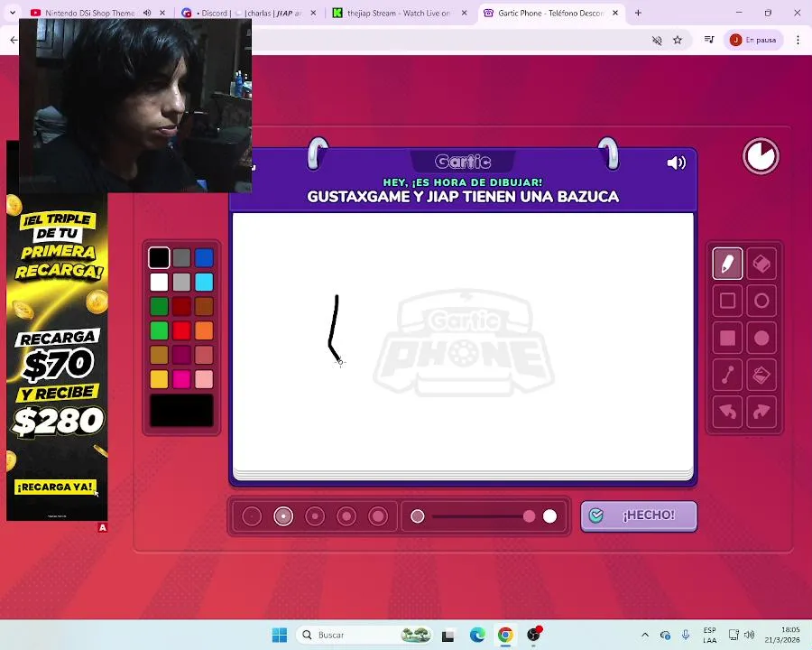Open the En pausa profile button
The width and height of the screenshot is (812, 650).
753,40
